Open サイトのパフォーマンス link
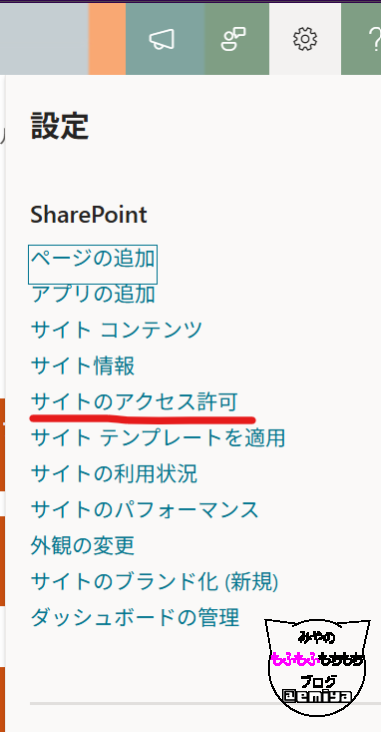This screenshot has height=732, width=381. click(x=144, y=510)
